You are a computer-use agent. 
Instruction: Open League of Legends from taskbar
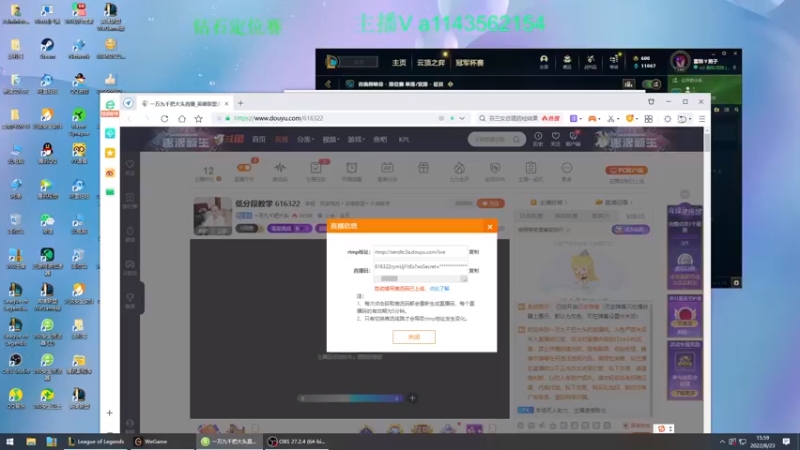click(95, 441)
